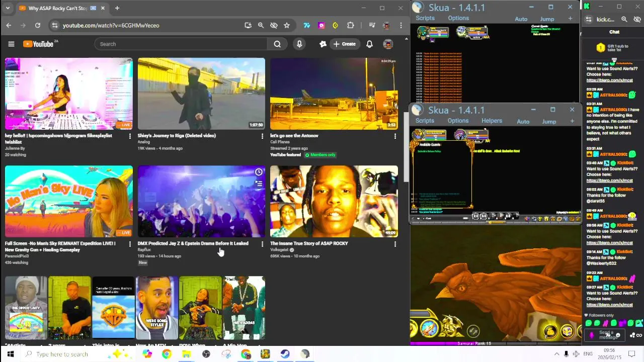Open the YouTube hamburger guide menu
Viewport: 644px width, 362px height.
[11, 44]
